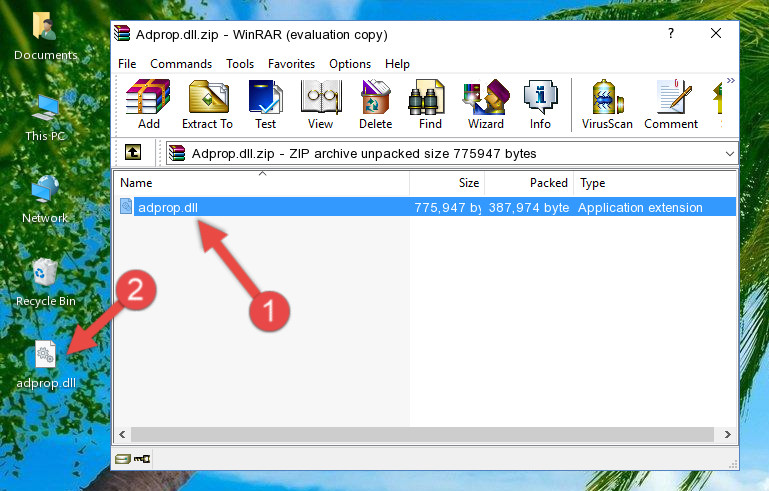Open the Help menu
The image size is (769, 491).
397,64
